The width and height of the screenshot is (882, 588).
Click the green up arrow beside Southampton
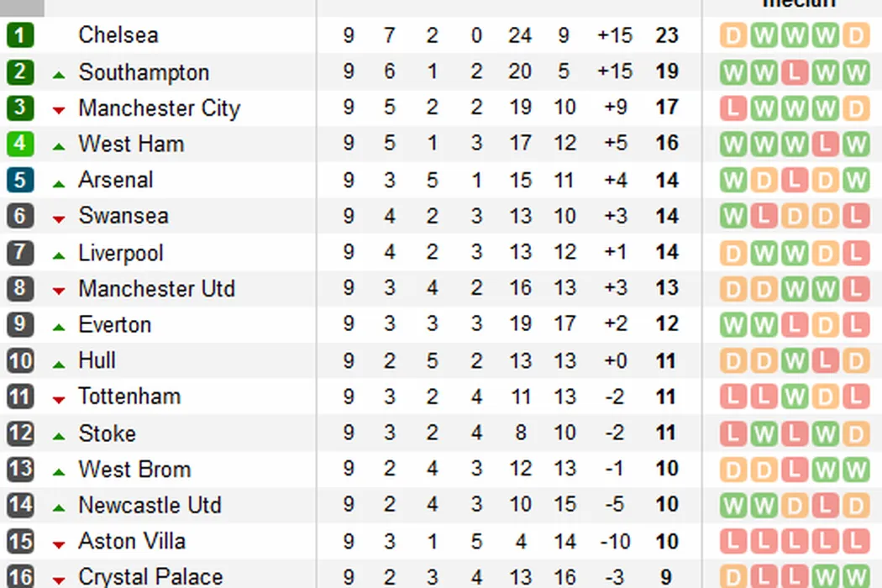(58, 75)
